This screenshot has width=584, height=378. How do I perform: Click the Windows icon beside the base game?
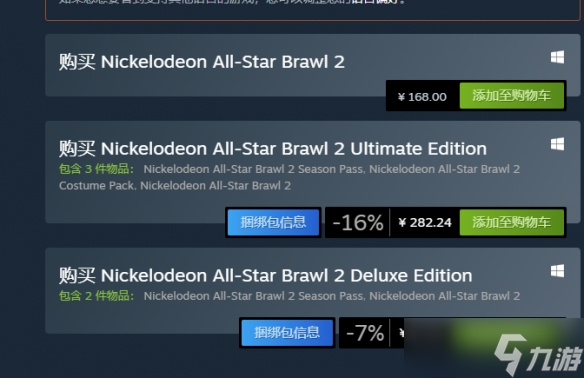click(x=557, y=57)
